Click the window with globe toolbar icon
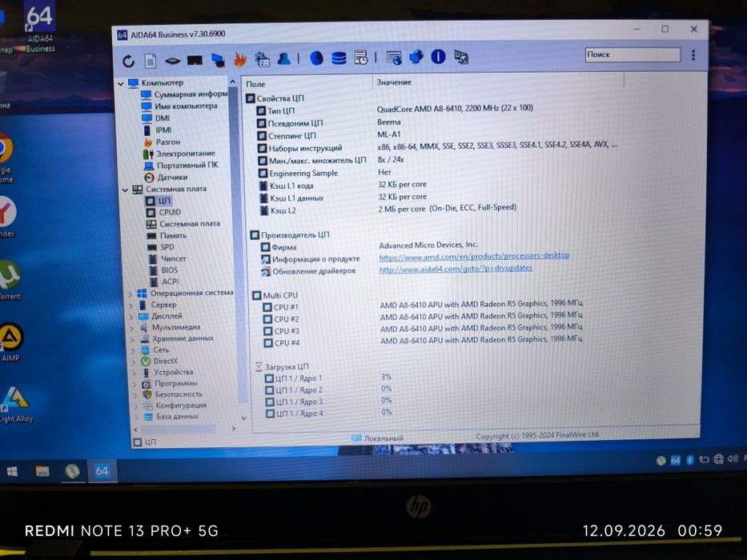 coord(394,58)
